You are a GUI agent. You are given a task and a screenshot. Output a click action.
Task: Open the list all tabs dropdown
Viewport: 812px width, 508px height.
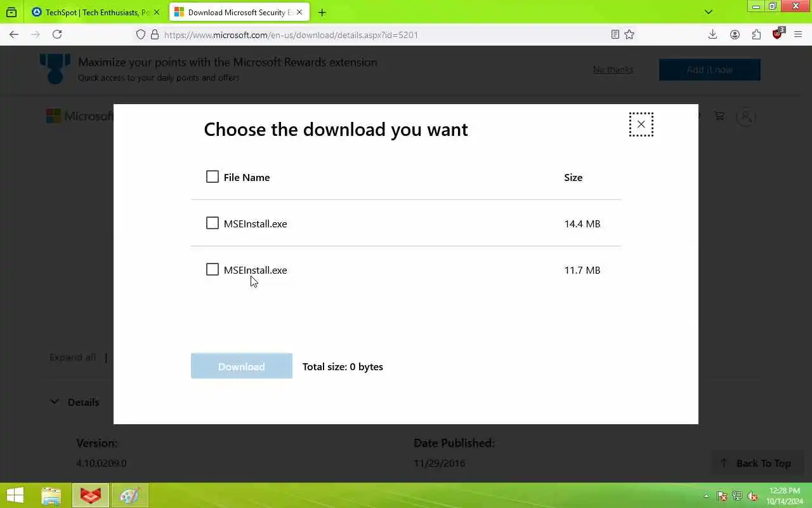[709, 11]
